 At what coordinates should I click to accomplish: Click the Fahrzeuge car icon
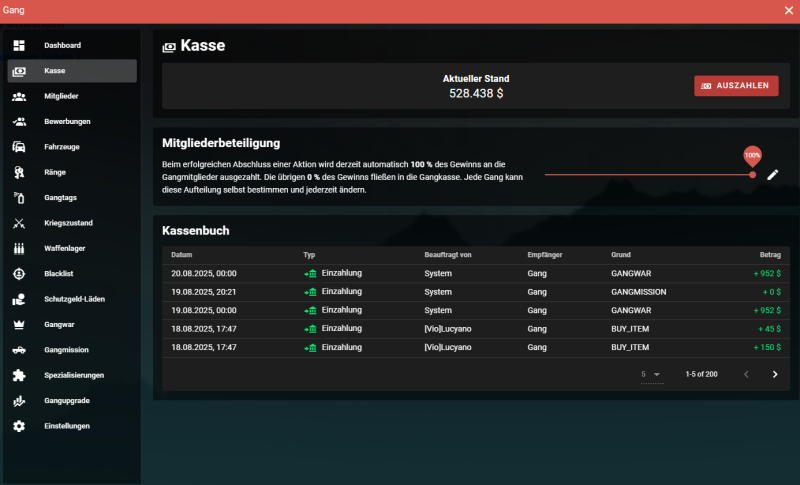[x=19, y=147]
